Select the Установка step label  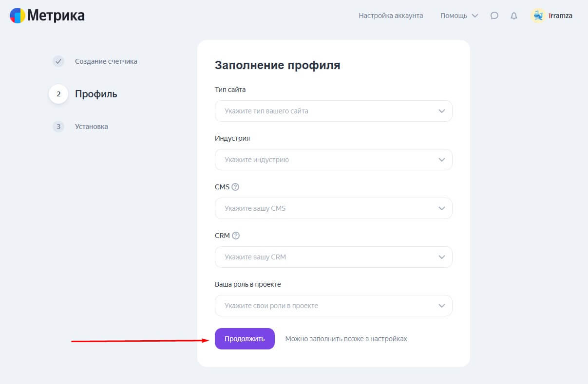coord(92,127)
